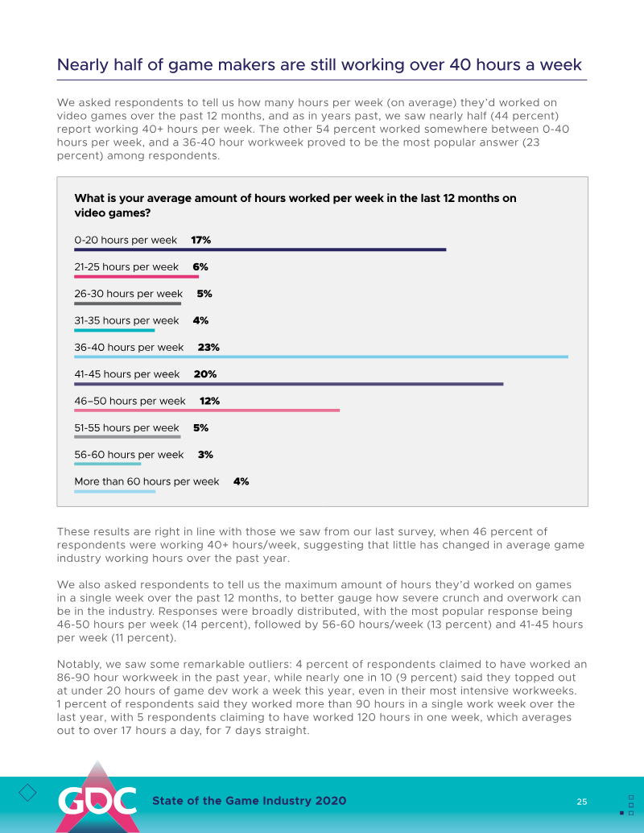Select the pink bar for 21-25 hours
Viewport: 644px width, 833px height.
136,276
